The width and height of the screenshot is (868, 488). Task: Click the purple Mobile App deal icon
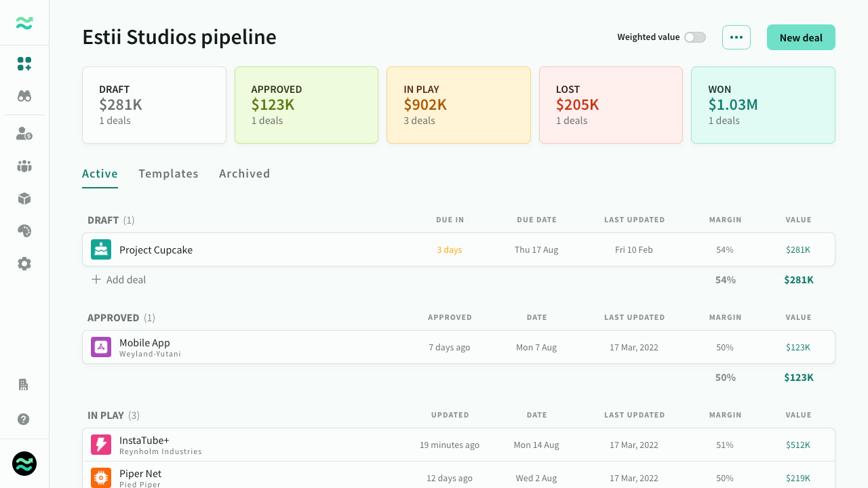[101, 347]
